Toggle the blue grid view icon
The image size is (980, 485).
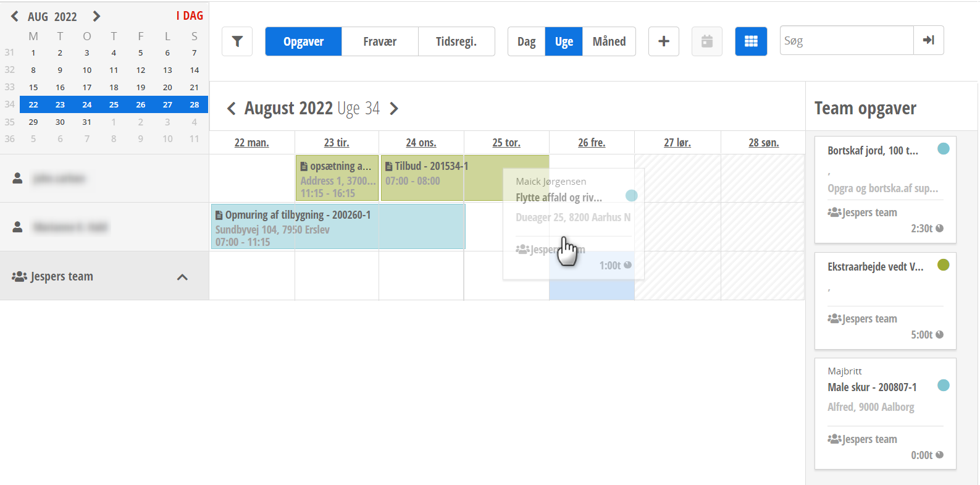pos(751,41)
